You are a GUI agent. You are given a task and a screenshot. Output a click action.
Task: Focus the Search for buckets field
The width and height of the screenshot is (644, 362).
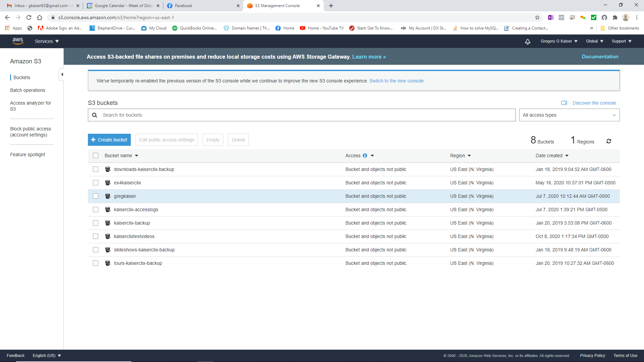[302, 115]
